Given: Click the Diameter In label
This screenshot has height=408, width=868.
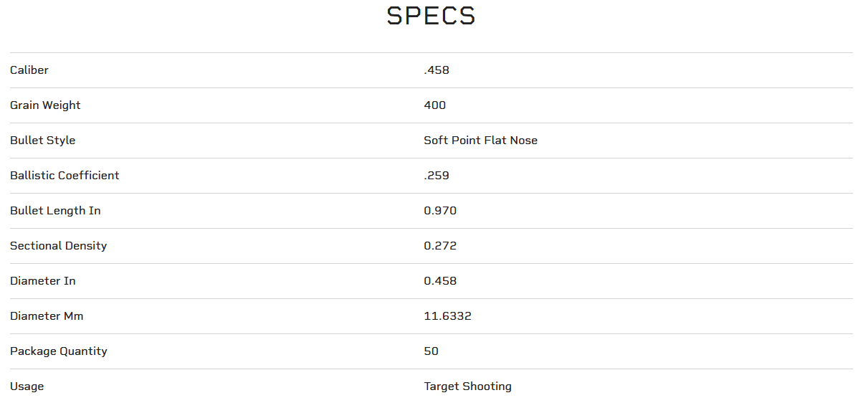Looking at the screenshot, I should tap(42, 281).
